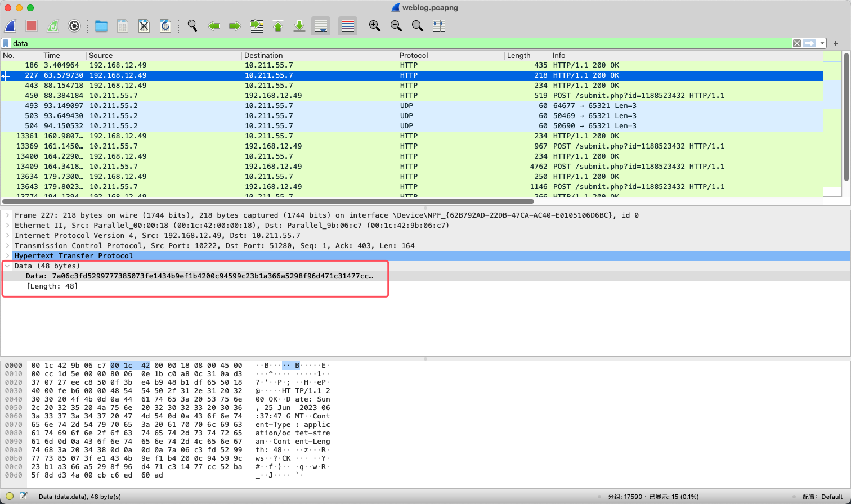Click the Default profile in status bar

tap(832, 497)
